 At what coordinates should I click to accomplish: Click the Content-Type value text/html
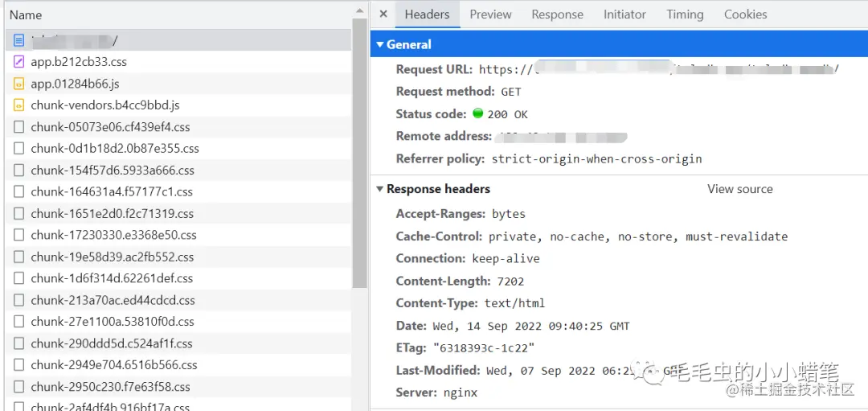click(x=515, y=303)
